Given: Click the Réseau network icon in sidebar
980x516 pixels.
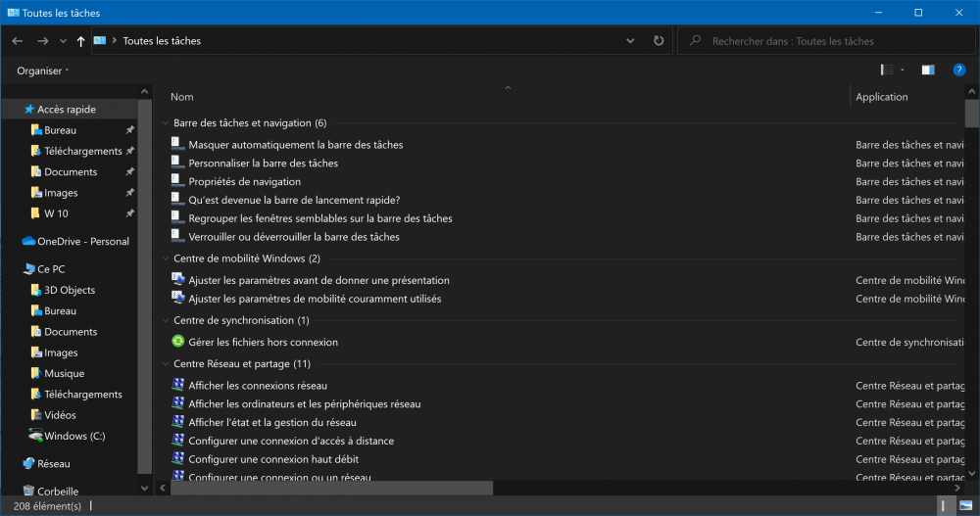Looking at the screenshot, I should point(28,463).
